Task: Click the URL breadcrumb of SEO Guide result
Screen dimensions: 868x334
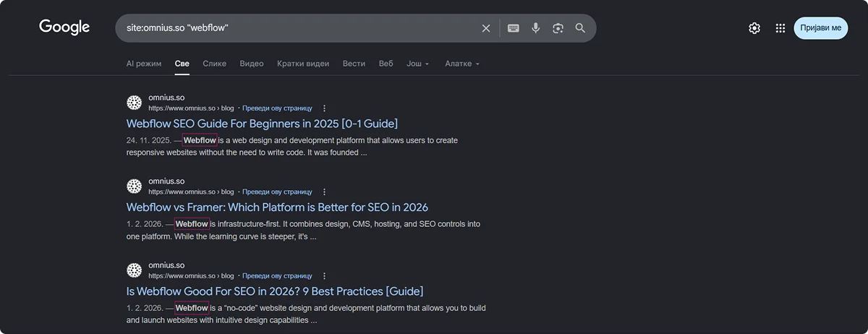Action: pyautogui.click(x=191, y=108)
